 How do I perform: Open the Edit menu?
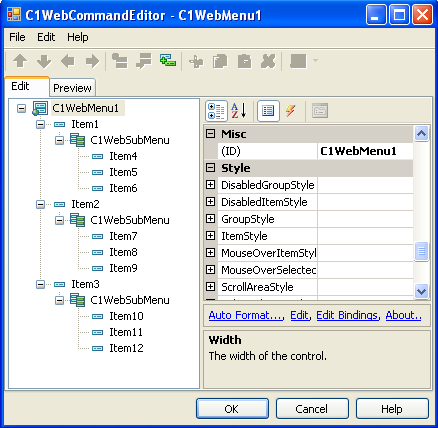click(x=46, y=37)
